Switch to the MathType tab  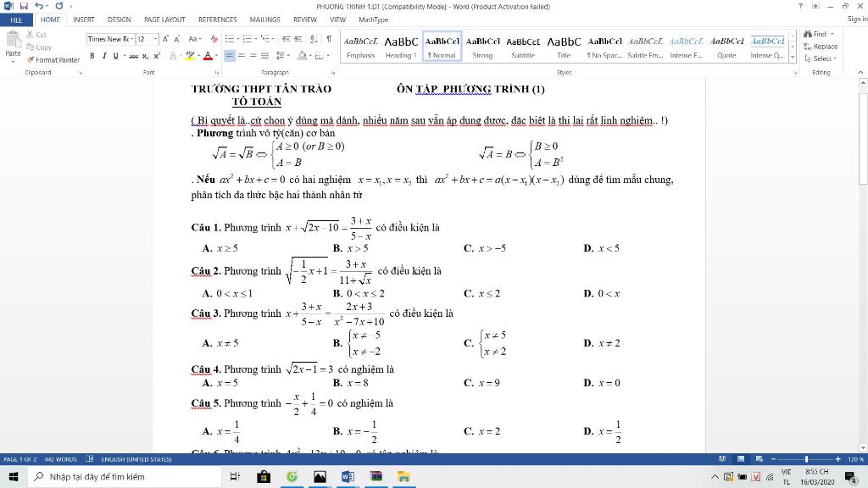pos(373,19)
